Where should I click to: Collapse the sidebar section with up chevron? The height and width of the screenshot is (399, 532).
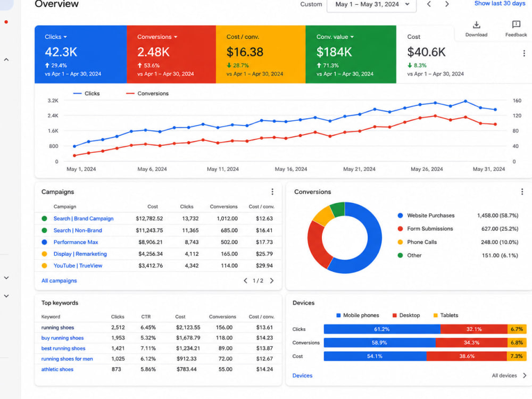(x=6, y=60)
